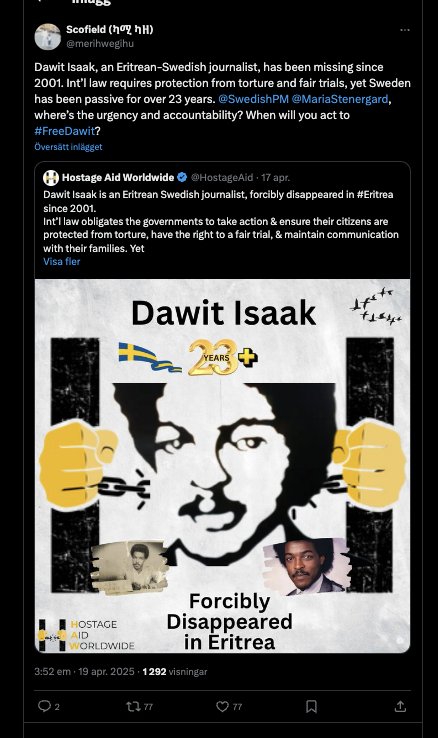The width and height of the screenshot is (438, 738).
Task: Click Scofield's profile avatar
Action: 48,37
